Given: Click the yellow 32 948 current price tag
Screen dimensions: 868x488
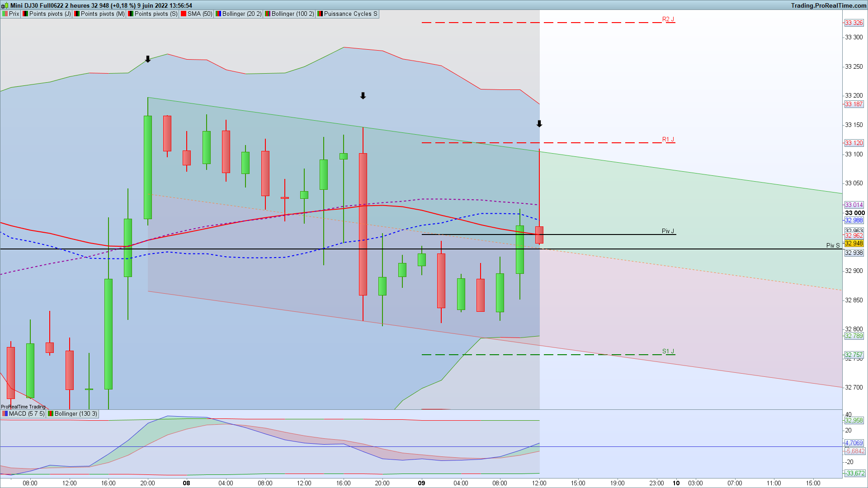Looking at the screenshot, I should click(x=854, y=244).
